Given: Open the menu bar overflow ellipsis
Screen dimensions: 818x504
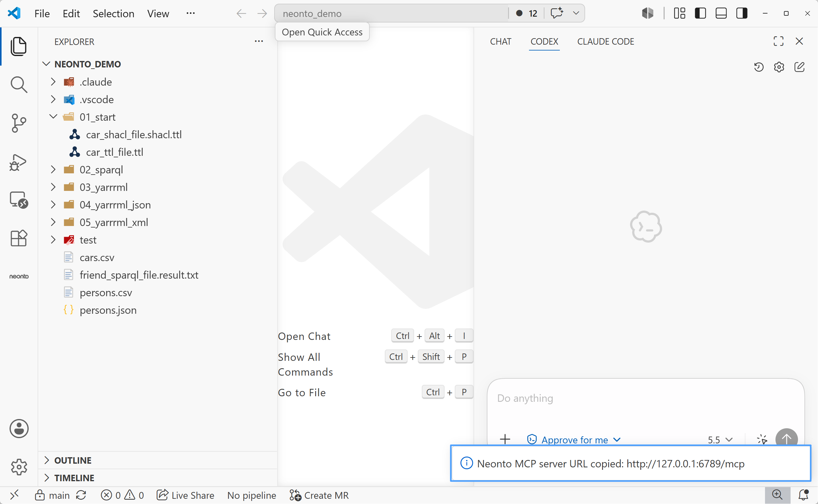Looking at the screenshot, I should coord(190,13).
